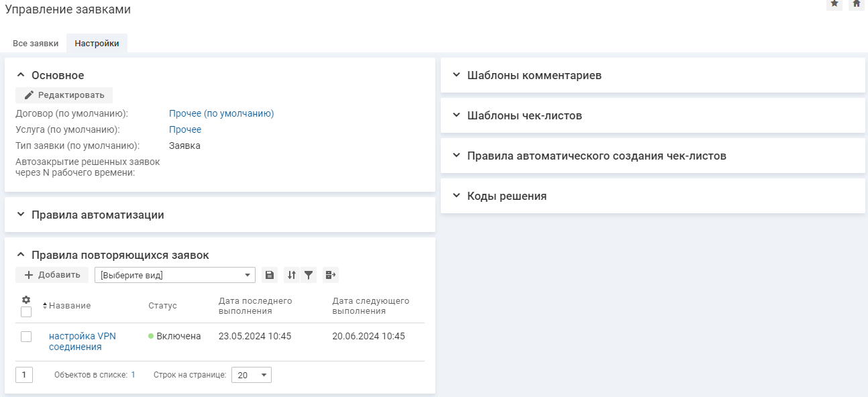Expand the Шаблоны комментариев section

[534, 75]
